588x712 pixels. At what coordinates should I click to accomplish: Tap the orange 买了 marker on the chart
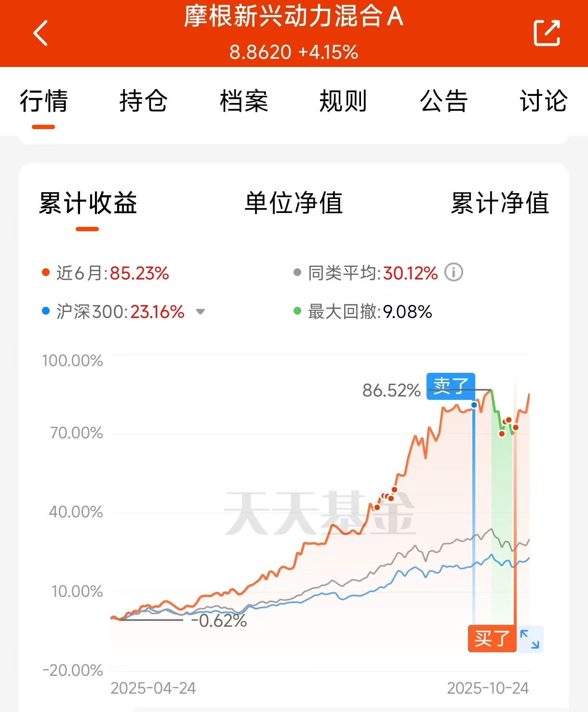pos(492,639)
